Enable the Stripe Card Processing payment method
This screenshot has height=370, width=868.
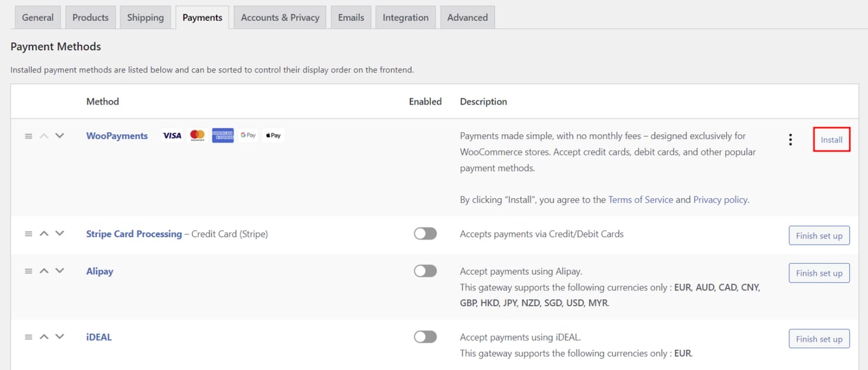(x=424, y=233)
